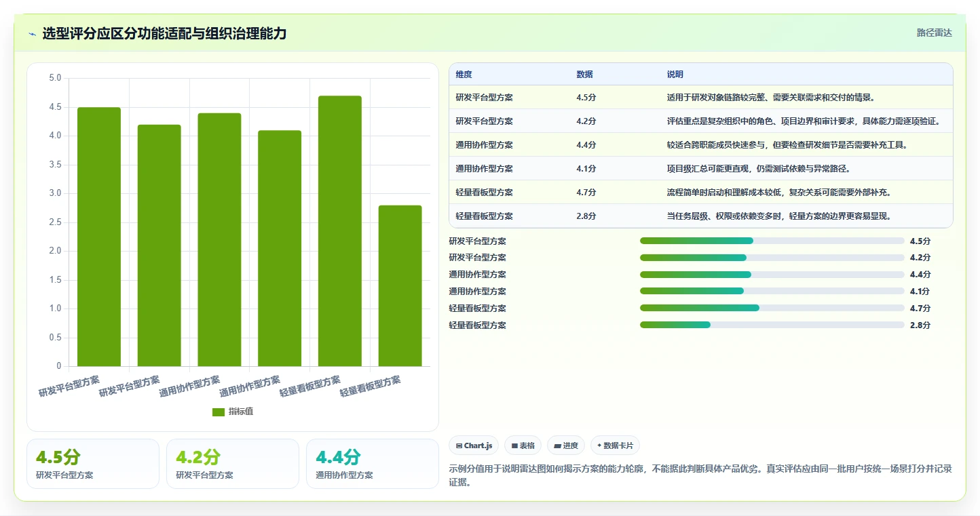This screenshot has height=516, width=980.
Task: Click the 5.0 tick on the chart y-axis
Action: [55, 78]
